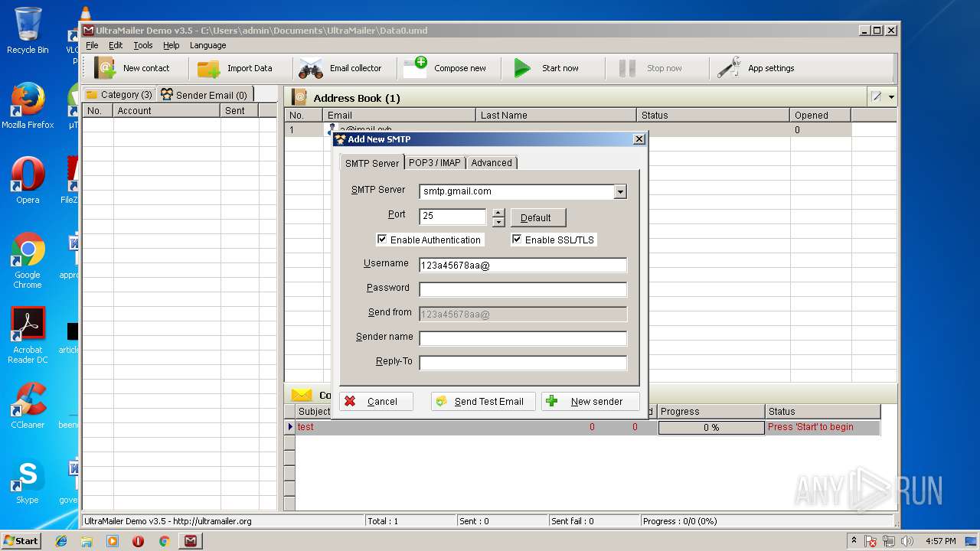Open Google Chrome desktop shortcut

[x=28, y=260]
